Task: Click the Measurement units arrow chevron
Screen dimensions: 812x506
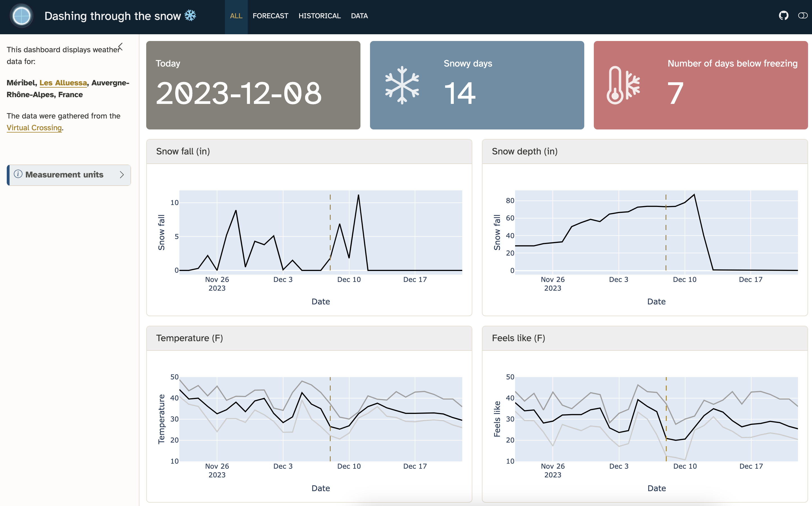Action: [x=122, y=175]
